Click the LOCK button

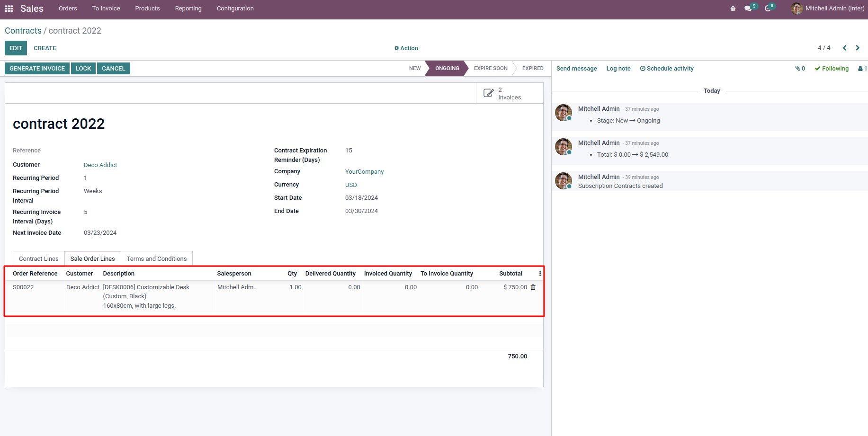(83, 69)
